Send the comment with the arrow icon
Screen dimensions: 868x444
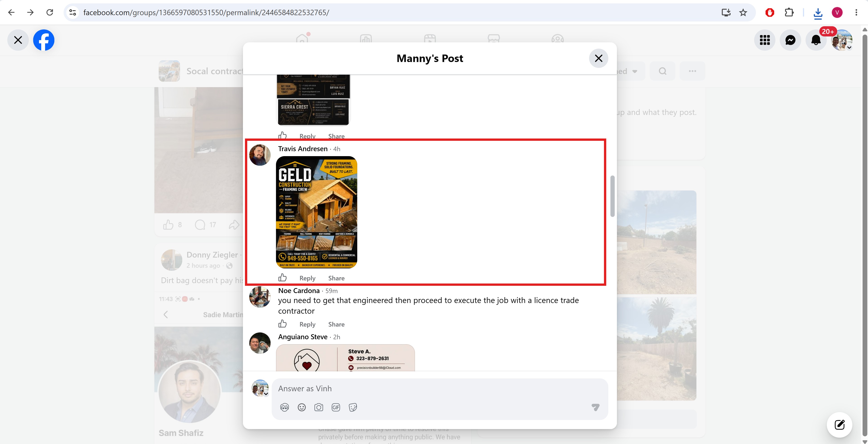595,408
